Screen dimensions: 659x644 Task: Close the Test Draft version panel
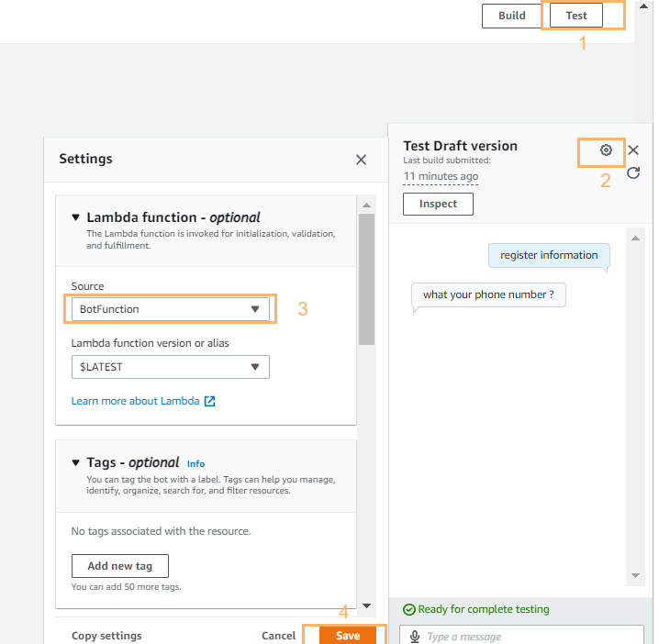tap(633, 150)
